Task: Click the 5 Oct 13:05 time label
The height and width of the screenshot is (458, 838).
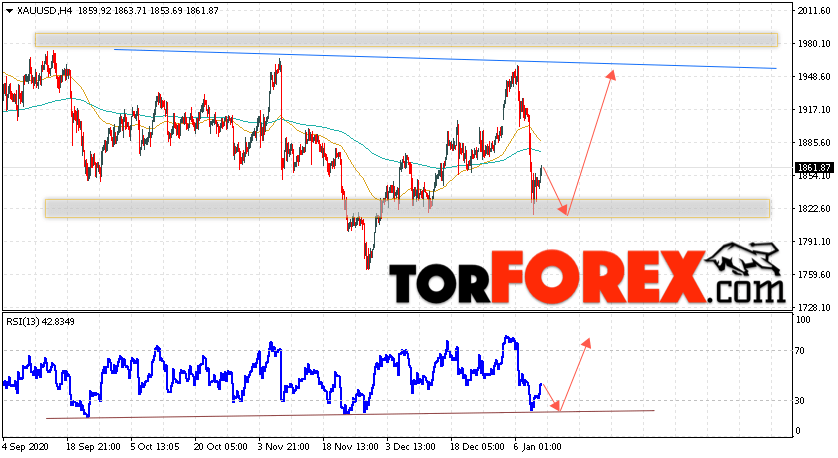Action: (155, 447)
